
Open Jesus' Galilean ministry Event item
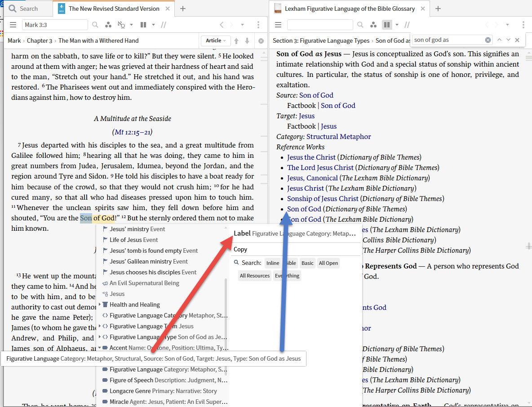(x=149, y=262)
